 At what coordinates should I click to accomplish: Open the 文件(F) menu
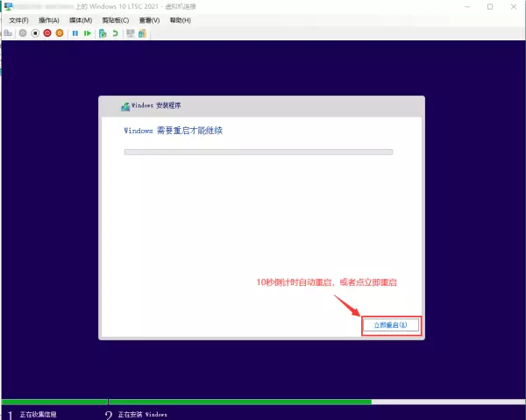click(18, 20)
